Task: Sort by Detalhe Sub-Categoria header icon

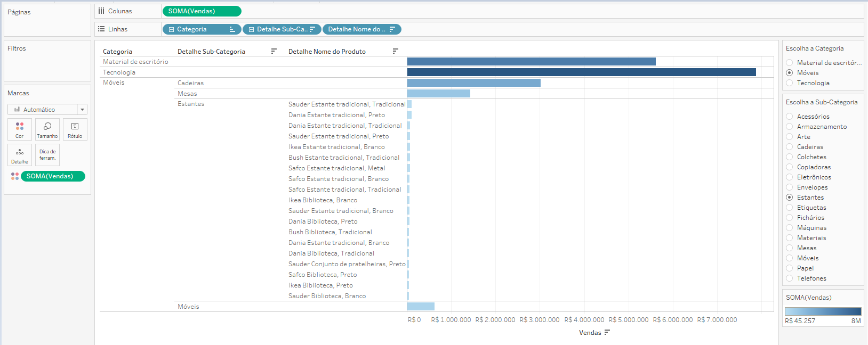Action: click(274, 51)
